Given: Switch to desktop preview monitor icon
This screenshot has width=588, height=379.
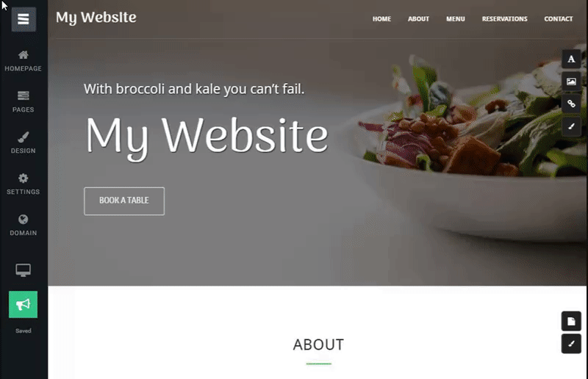Looking at the screenshot, I should click(x=24, y=270).
